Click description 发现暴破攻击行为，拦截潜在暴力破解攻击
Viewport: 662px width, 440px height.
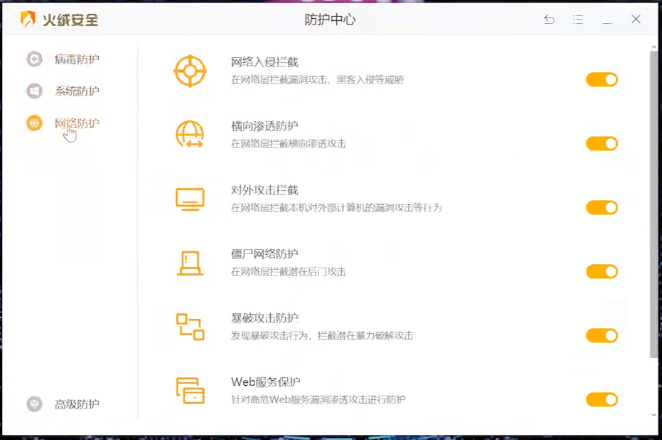click(x=322, y=336)
